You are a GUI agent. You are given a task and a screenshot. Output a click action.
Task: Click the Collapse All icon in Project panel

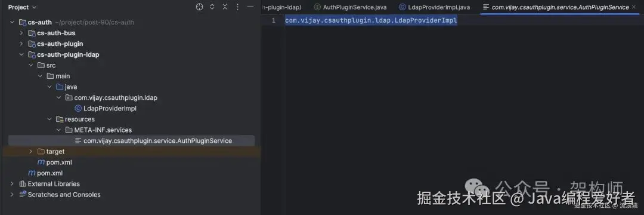(x=225, y=7)
